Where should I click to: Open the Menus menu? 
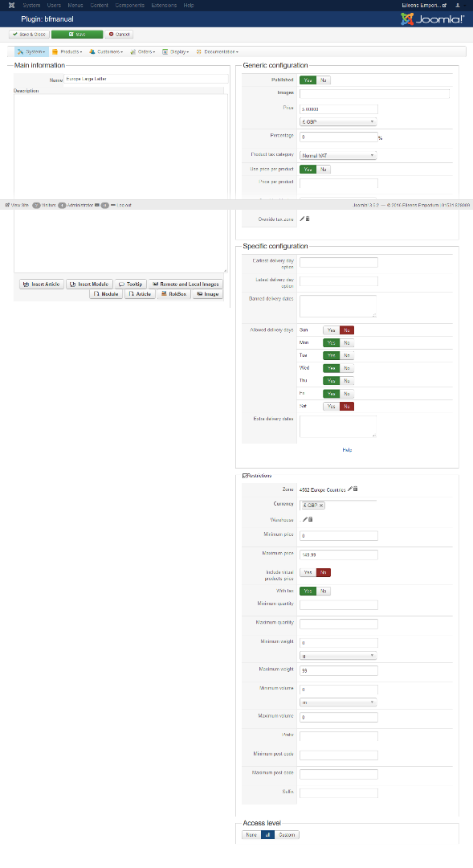[75, 5]
